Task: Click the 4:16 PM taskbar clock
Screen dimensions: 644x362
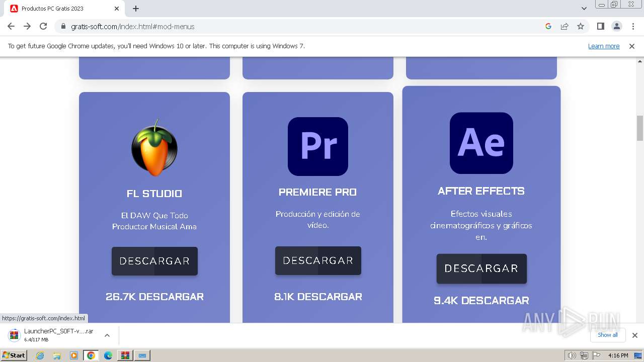Action: point(618,355)
